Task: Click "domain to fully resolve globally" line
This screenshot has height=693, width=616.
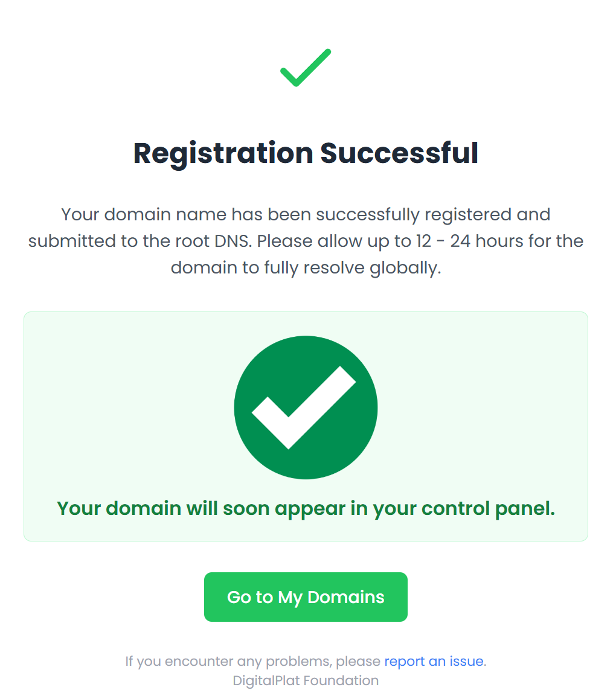Action: coord(306,268)
